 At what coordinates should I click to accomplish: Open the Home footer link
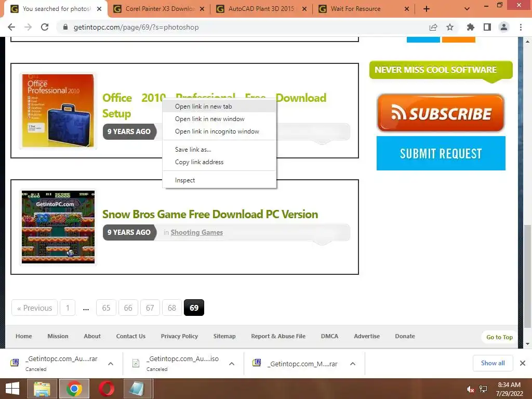click(24, 336)
